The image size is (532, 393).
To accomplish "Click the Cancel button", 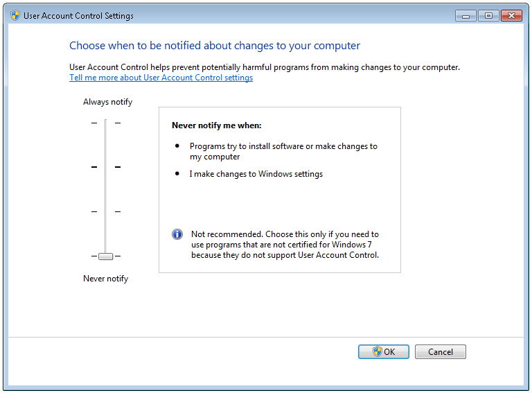I will tap(440, 351).
